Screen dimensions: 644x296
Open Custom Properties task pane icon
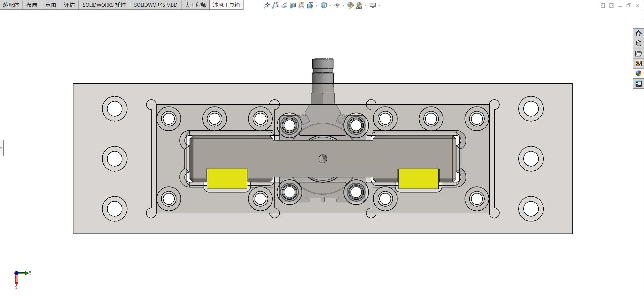[x=639, y=84]
